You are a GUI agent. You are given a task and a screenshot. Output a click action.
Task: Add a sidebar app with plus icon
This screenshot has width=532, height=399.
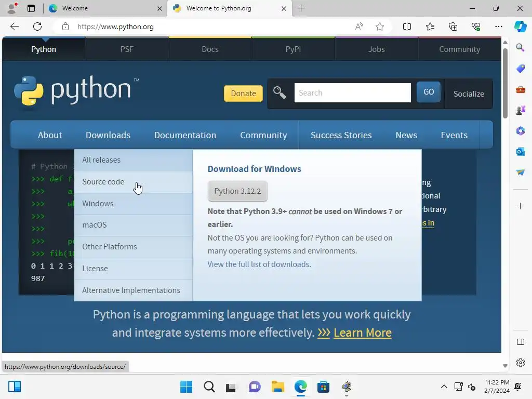(520, 206)
